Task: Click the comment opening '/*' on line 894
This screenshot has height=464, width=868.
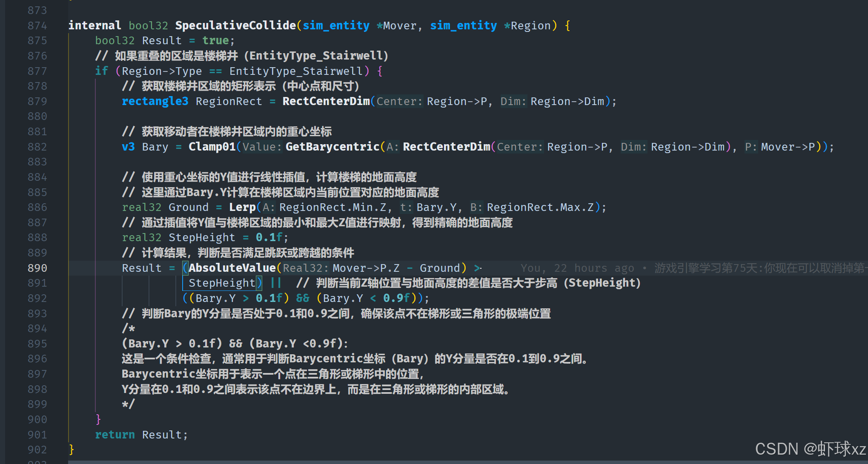Action: (128, 328)
